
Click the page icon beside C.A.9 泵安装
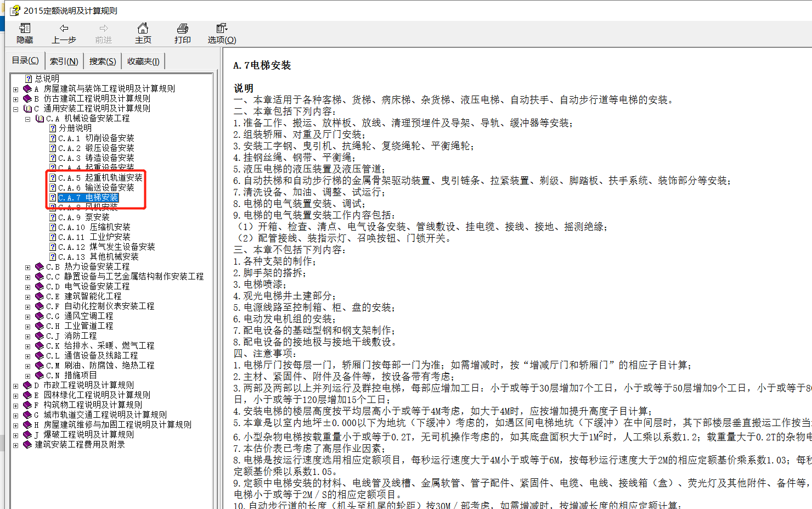pyautogui.click(x=53, y=217)
